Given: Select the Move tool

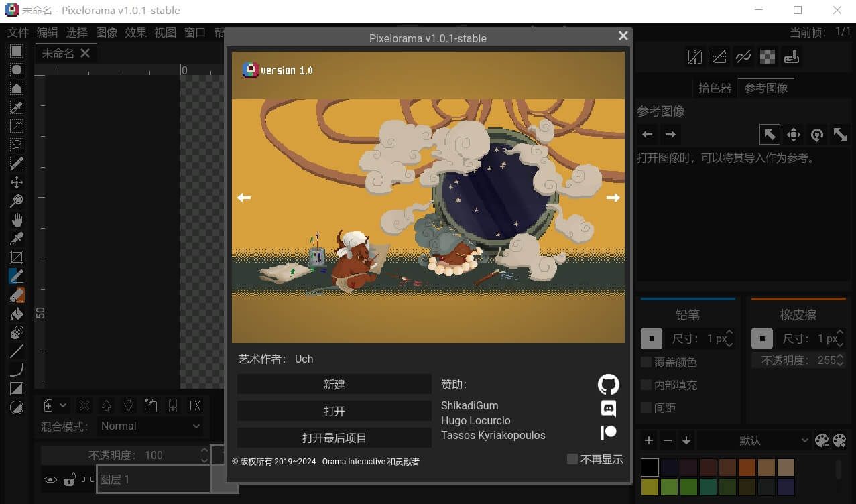Looking at the screenshot, I should click(17, 182).
